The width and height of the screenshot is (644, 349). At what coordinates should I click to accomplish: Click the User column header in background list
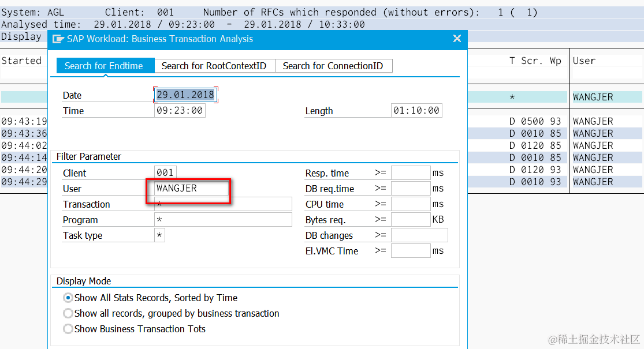pyautogui.click(x=584, y=61)
